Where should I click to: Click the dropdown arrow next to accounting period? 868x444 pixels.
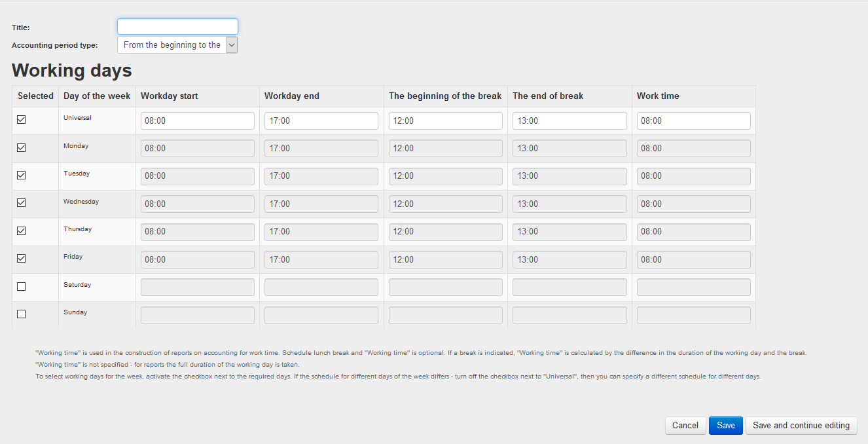[232, 45]
